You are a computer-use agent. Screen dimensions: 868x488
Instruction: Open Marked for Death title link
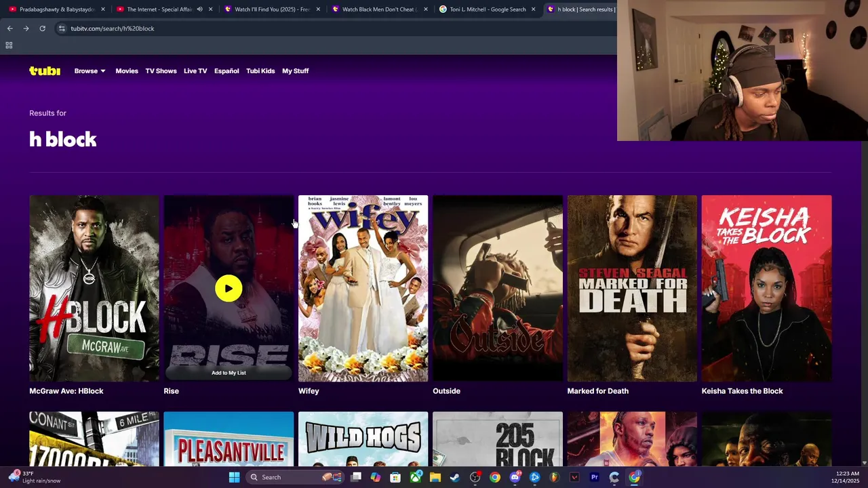597,391
